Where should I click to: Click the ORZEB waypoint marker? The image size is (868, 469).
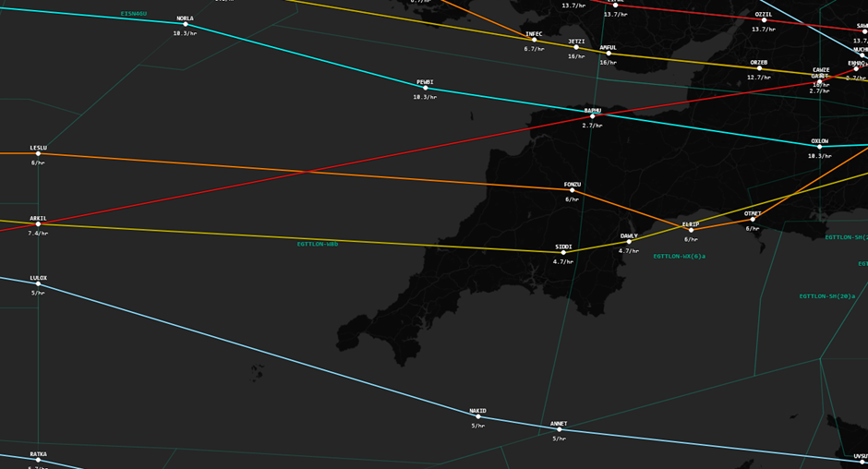point(759,68)
